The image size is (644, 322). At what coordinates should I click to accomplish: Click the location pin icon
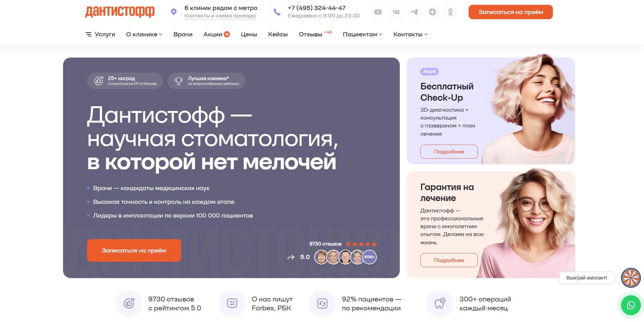coord(174,12)
